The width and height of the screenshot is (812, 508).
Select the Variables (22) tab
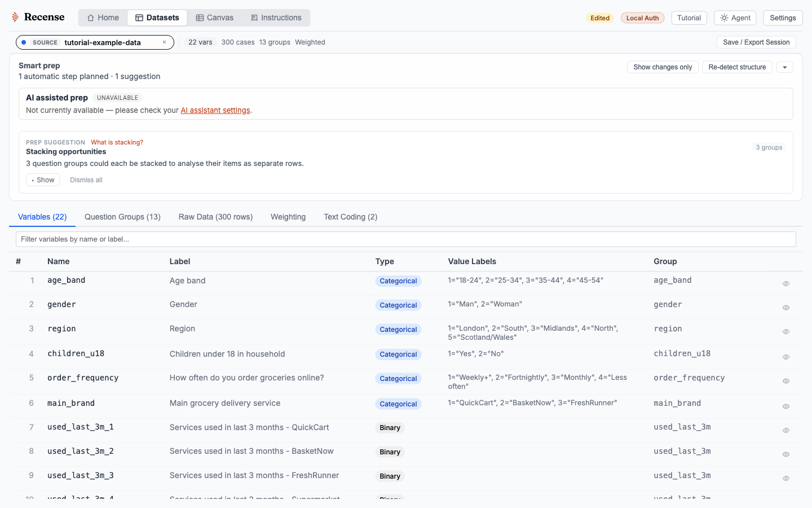[42, 217]
